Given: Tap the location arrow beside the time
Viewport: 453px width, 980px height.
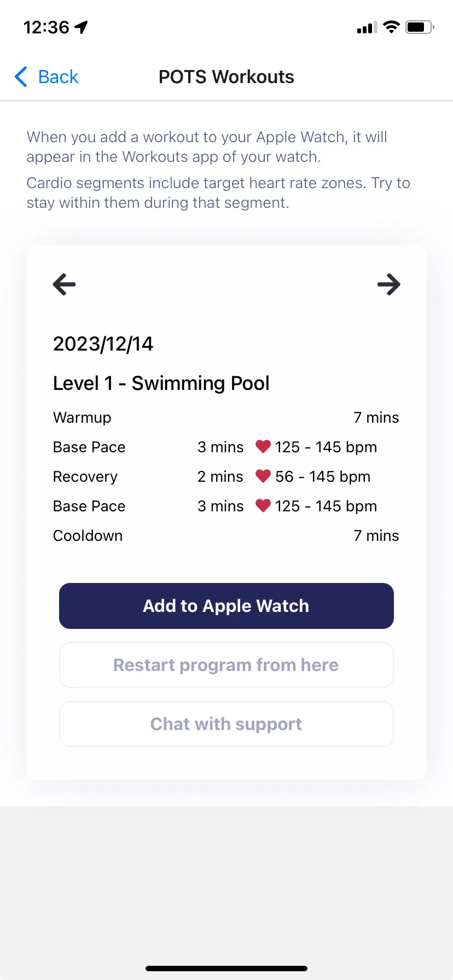Looking at the screenshot, I should 82,27.
